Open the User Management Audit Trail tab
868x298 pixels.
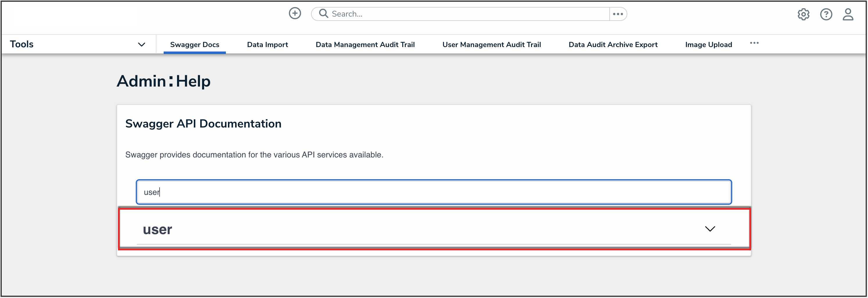pos(492,44)
